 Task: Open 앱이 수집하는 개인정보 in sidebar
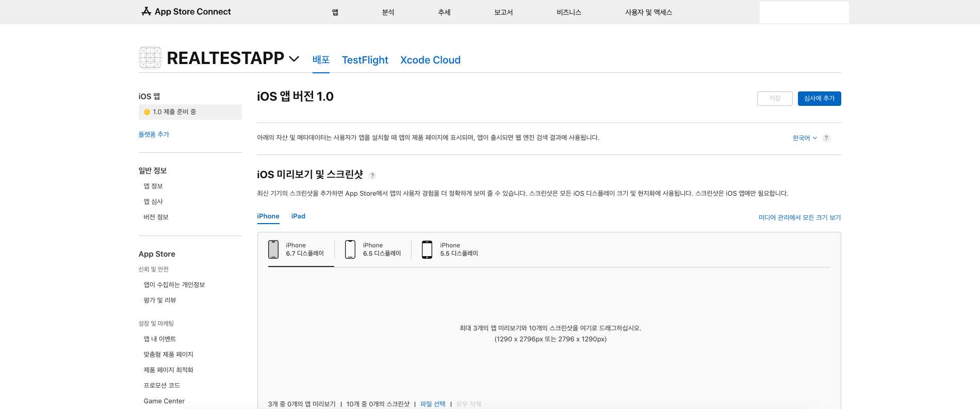[x=174, y=285]
